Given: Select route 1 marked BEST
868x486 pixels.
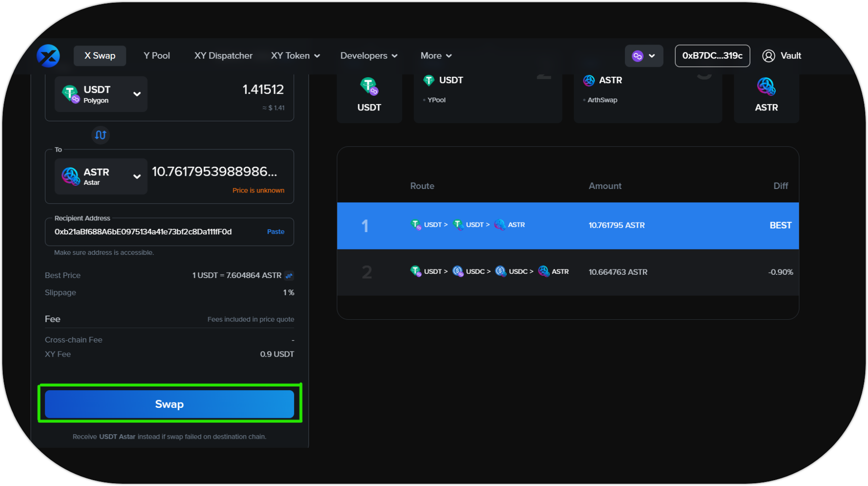Looking at the screenshot, I should click(x=567, y=226).
